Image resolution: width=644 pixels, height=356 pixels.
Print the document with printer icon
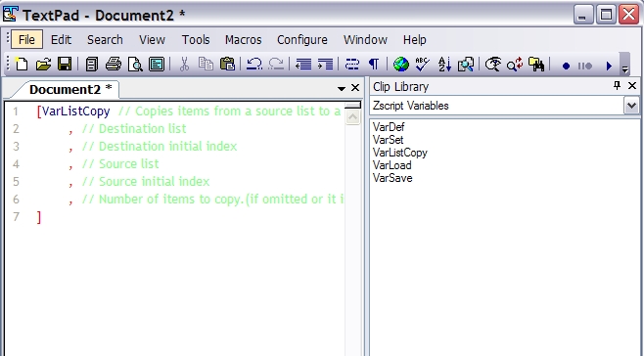pyautogui.click(x=113, y=65)
